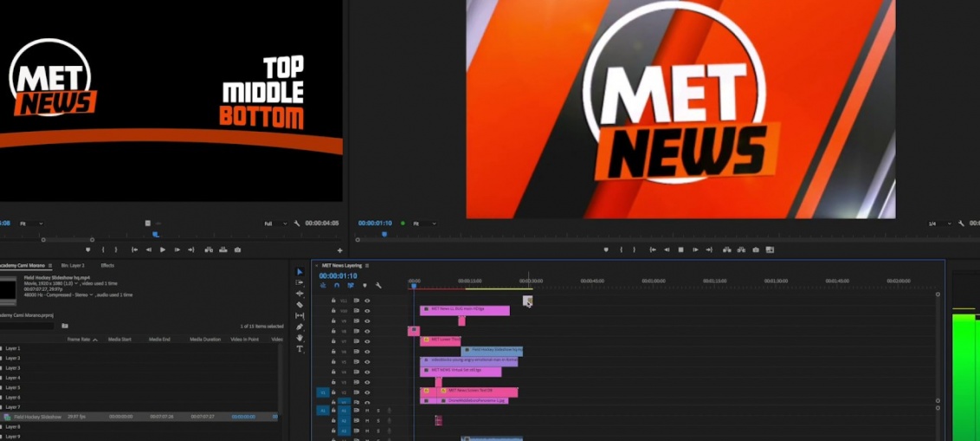Select the Razor tool
Viewport: 980px width, 441px height.
pyautogui.click(x=300, y=305)
